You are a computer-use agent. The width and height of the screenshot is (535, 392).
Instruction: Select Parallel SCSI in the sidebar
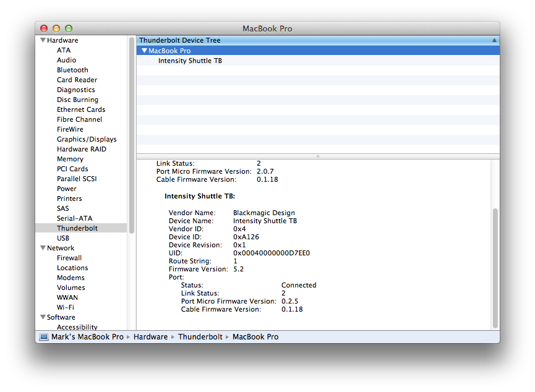click(77, 179)
